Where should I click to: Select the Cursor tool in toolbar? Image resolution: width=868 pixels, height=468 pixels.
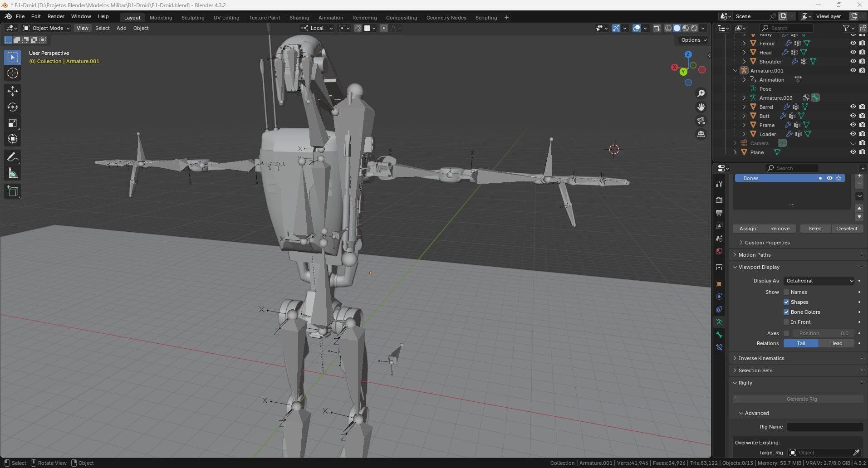pyautogui.click(x=13, y=73)
